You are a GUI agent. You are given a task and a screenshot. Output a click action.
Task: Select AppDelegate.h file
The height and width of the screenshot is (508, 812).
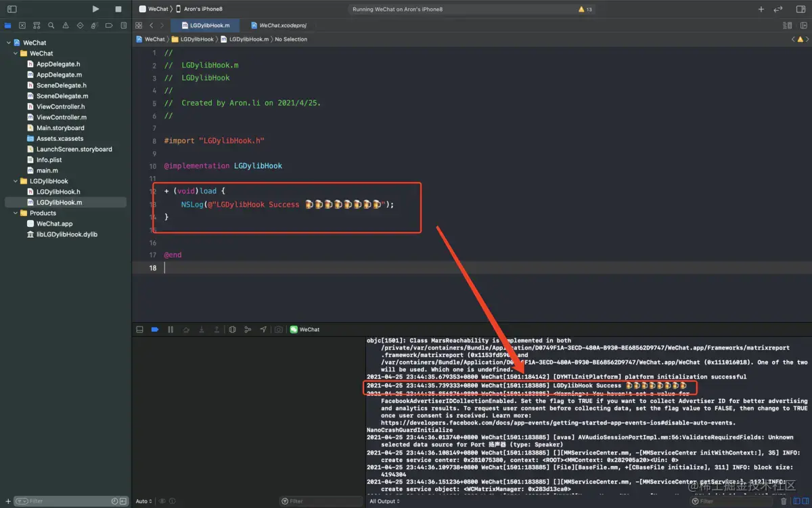click(x=58, y=64)
